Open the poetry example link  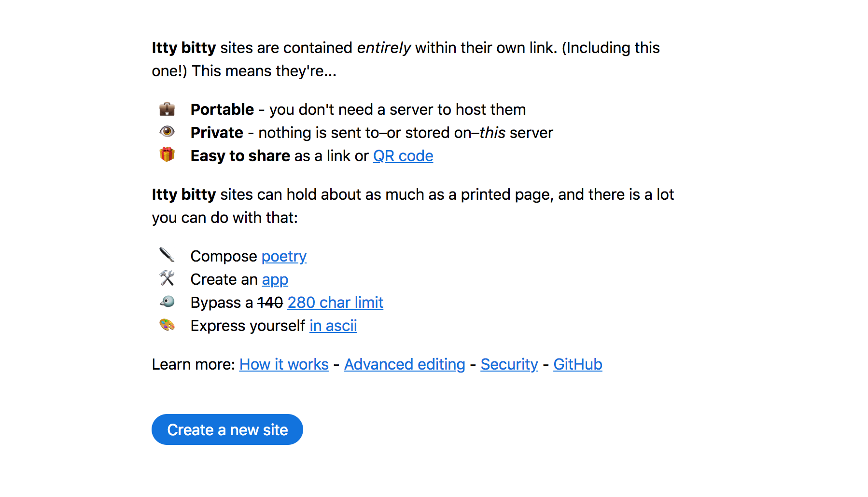pos(284,256)
